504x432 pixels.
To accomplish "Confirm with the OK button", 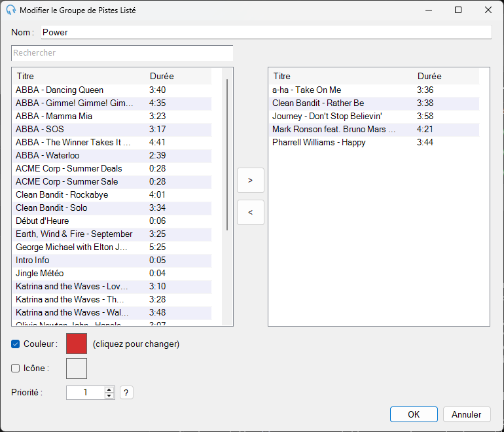I will [414, 414].
